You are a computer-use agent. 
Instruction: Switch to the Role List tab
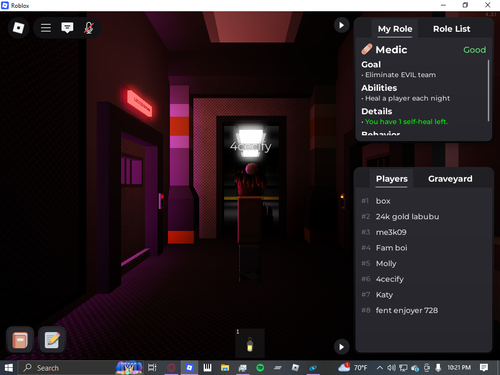(x=452, y=29)
